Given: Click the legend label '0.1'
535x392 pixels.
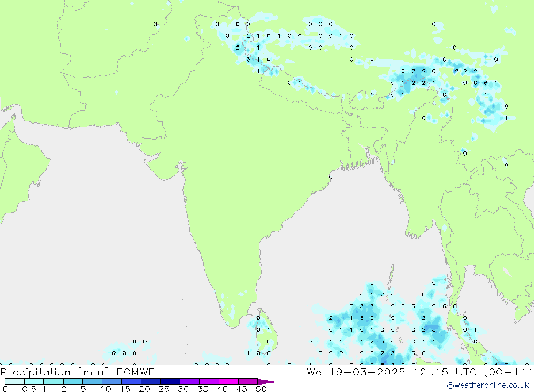Looking at the screenshot, I should (9, 389).
